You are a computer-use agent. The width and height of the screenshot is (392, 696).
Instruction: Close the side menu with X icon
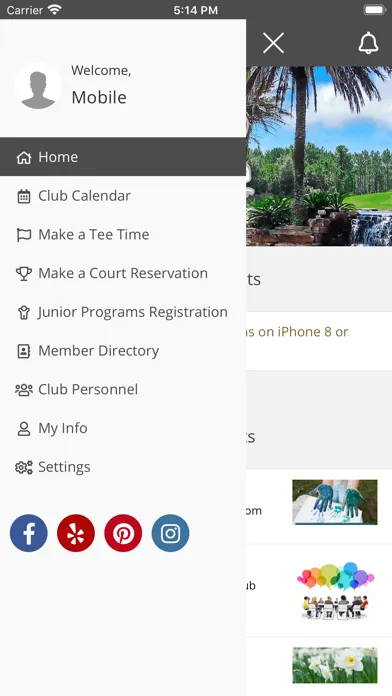tap(273, 44)
